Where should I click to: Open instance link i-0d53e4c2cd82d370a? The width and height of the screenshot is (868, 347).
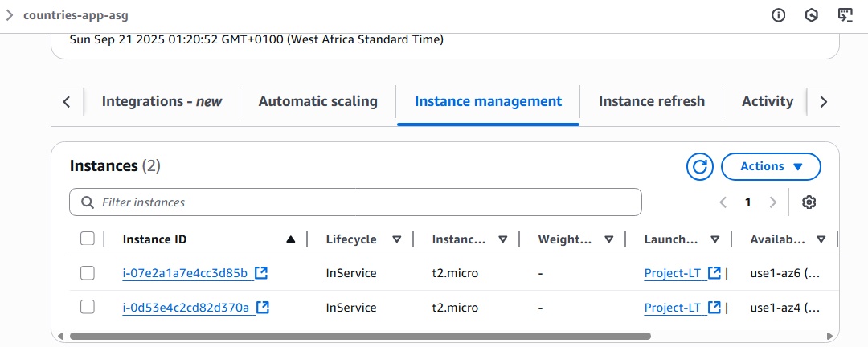186,307
